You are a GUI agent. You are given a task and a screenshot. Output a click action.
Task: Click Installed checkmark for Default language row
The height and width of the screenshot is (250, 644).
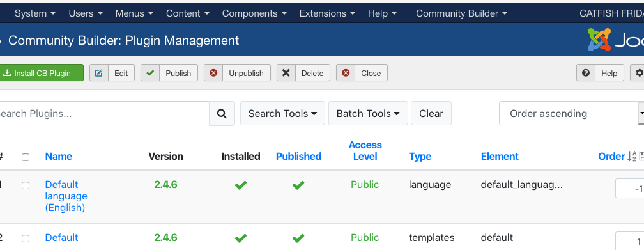click(241, 185)
